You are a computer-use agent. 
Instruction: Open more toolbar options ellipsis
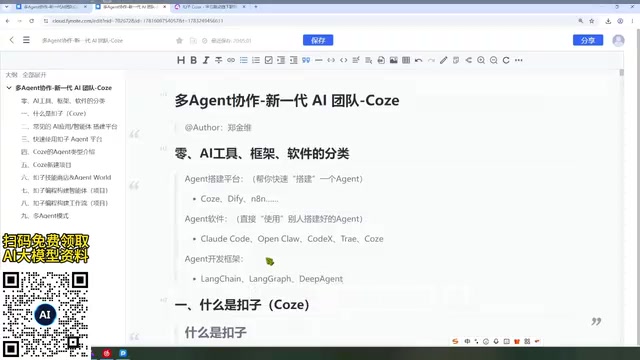click(x=519, y=60)
